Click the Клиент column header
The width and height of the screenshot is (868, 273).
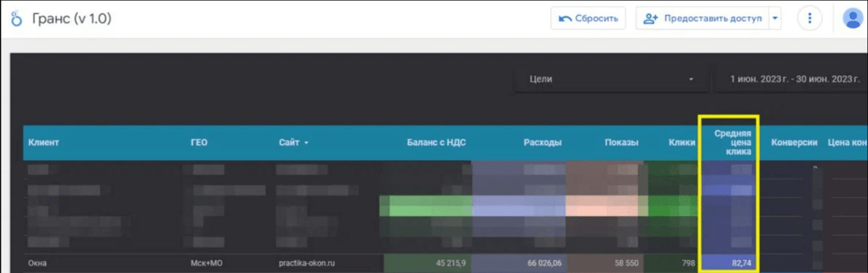coord(43,142)
